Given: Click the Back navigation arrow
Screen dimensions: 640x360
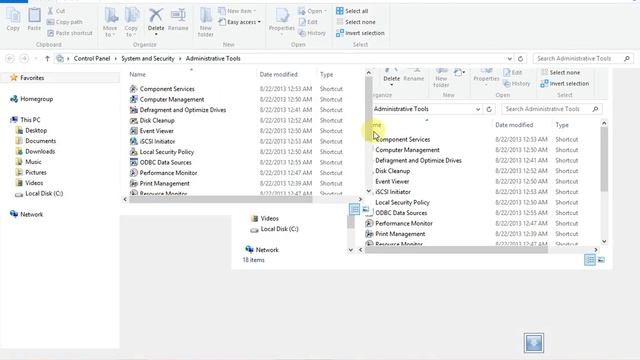Looking at the screenshot, I should point(10,59).
